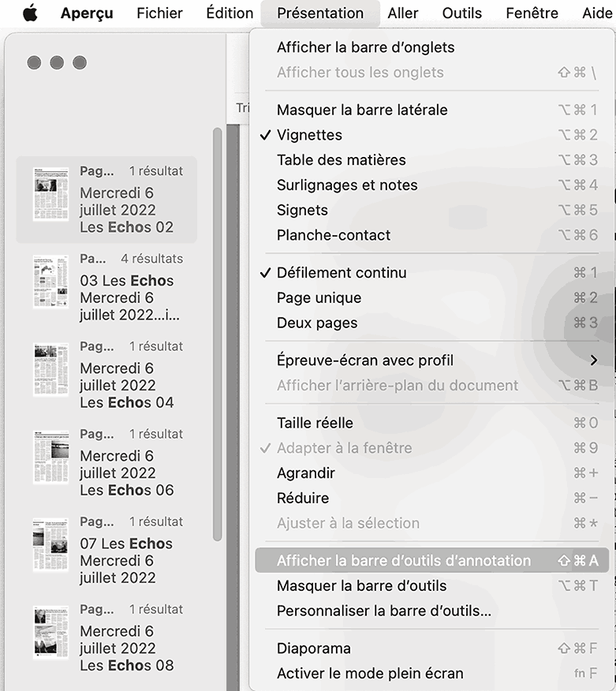Expand Épreuve-écran avec profil submenu
Viewport: 616px width, 691px height.
431,360
